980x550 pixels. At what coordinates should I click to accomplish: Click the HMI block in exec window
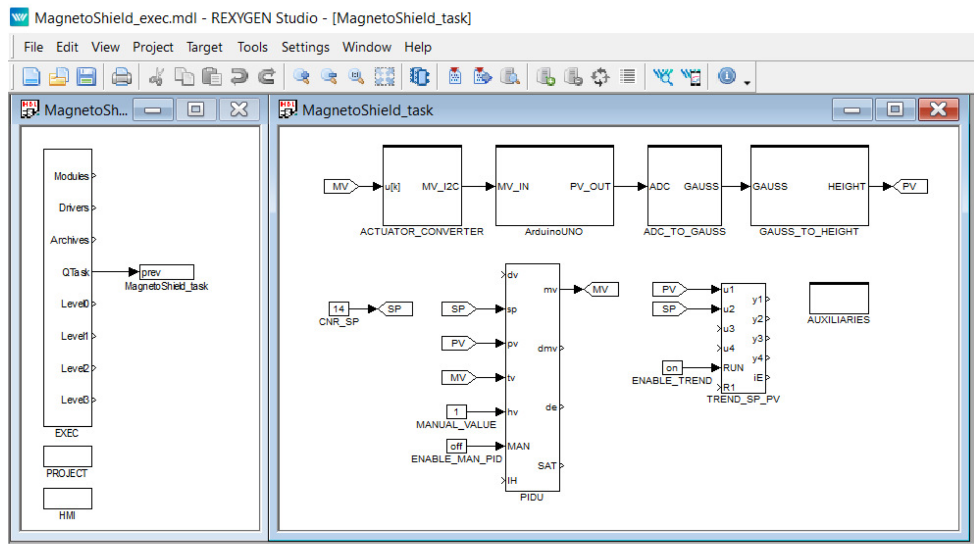pos(67,498)
